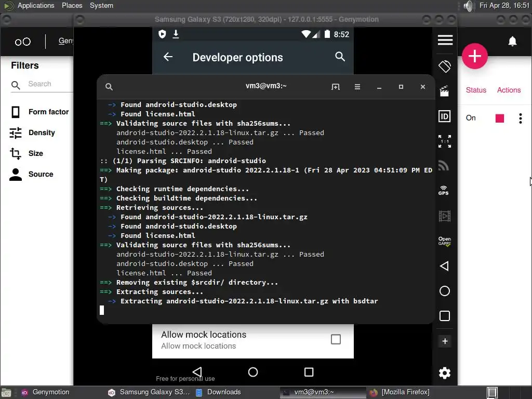Tap Android navigation bar Overview button
This screenshot has height=399, width=532.
point(309,372)
